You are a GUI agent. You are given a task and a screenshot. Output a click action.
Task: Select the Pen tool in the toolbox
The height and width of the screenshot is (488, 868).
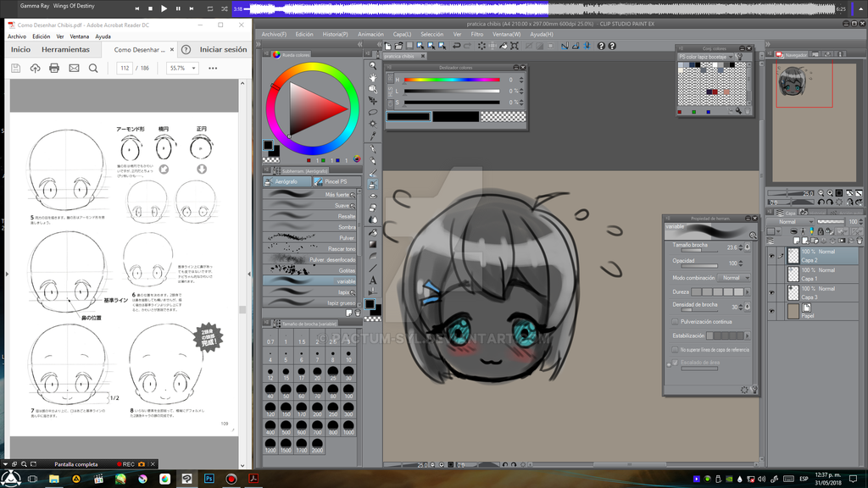pos(373,148)
